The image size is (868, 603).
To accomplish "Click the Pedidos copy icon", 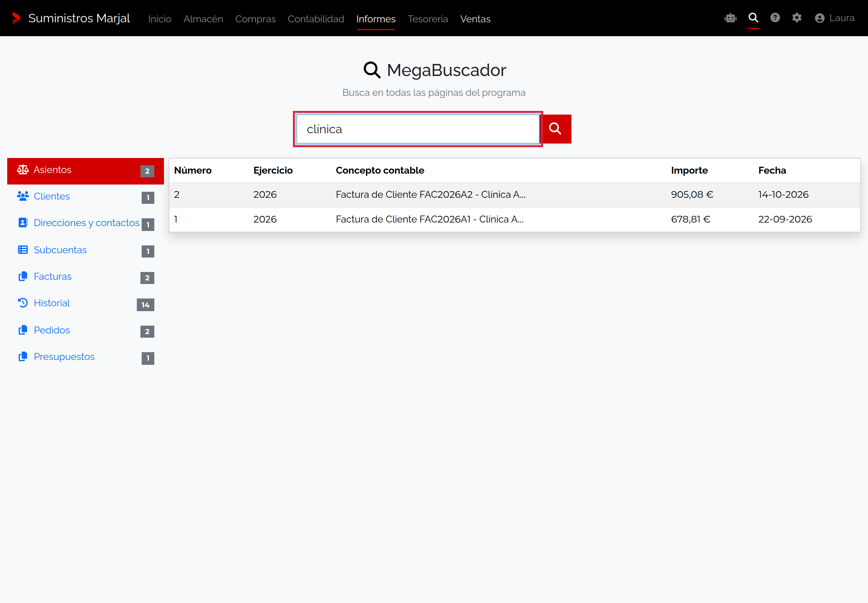I will click(x=23, y=330).
